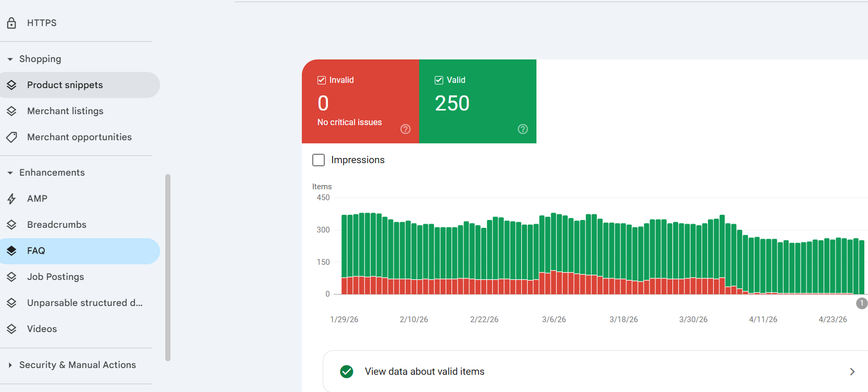Image resolution: width=868 pixels, height=392 pixels.
Task: Collapse the Enhancements section
Action: pyautogui.click(x=10, y=173)
